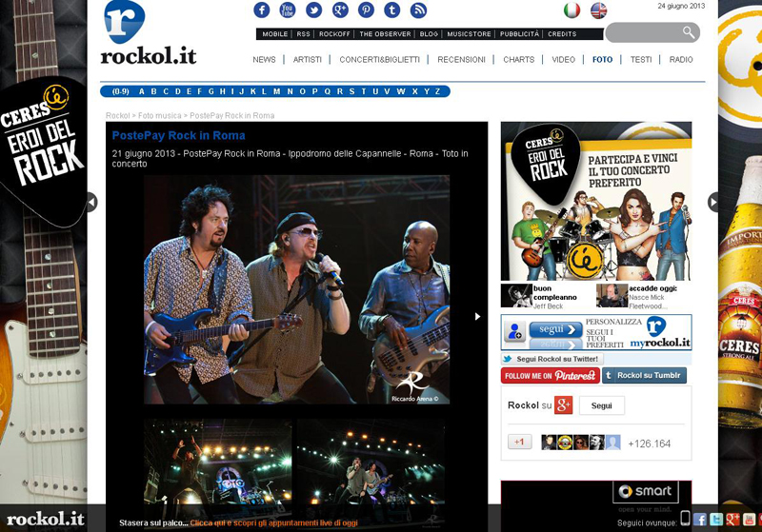Viewport: 762px width, 532px height.
Task: Open the MOBILE link in black bar
Action: click(x=275, y=34)
